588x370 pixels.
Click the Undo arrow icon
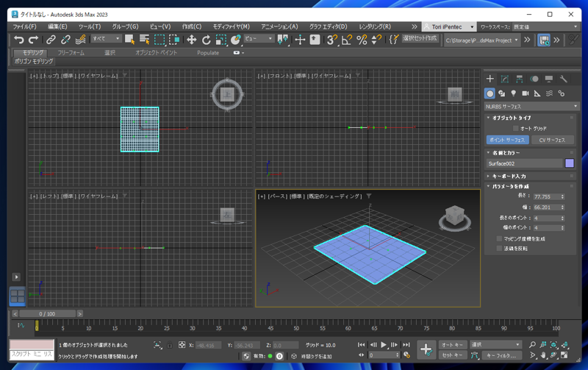tap(19, 40)
